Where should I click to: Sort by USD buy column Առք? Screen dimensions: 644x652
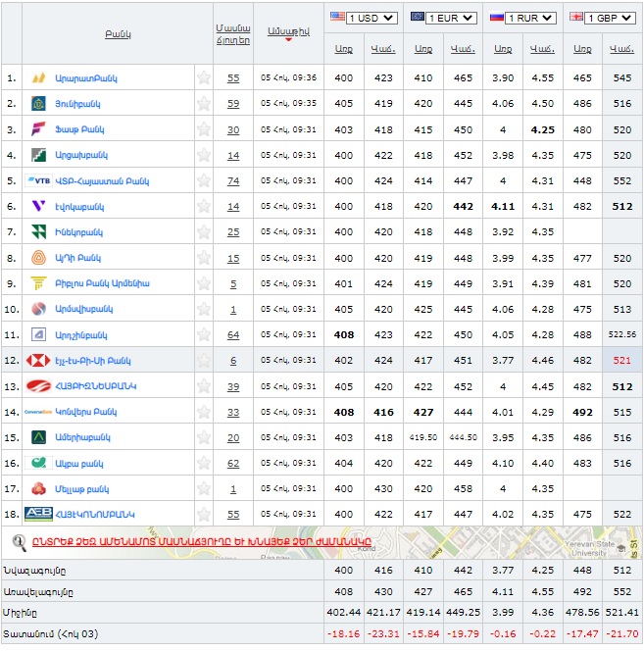coord(343,48)
